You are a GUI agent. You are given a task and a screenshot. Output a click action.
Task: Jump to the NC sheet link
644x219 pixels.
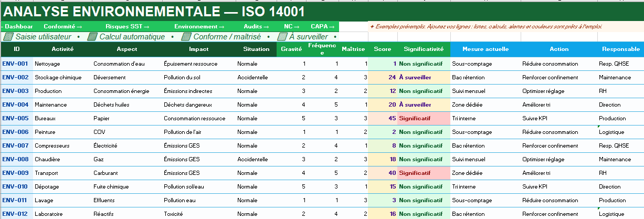(x=292, y=26)
